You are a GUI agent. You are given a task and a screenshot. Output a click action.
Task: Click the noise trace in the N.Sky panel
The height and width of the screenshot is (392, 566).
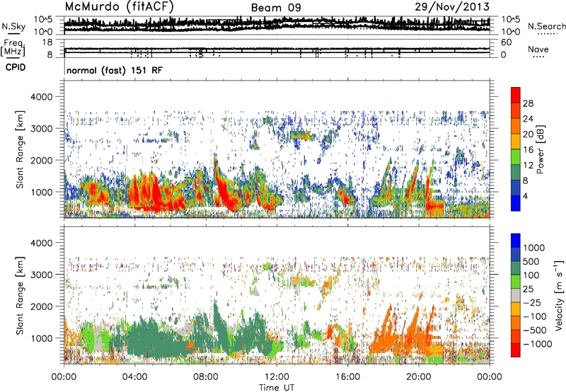(277, 24)
